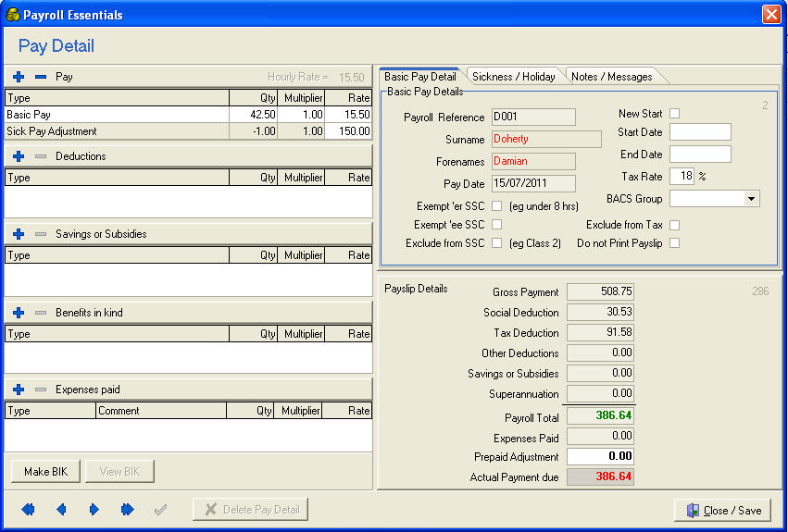Jump to last pay record

pos(127,509)
